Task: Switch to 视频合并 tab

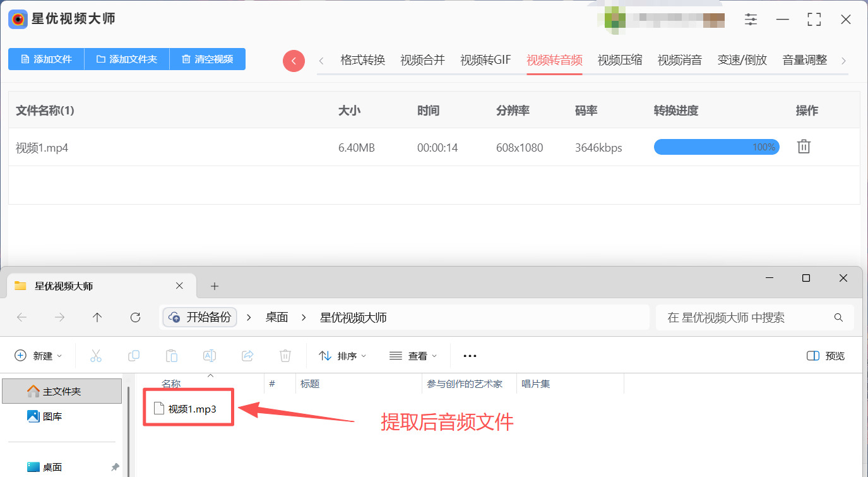Action: coord(423,60)
